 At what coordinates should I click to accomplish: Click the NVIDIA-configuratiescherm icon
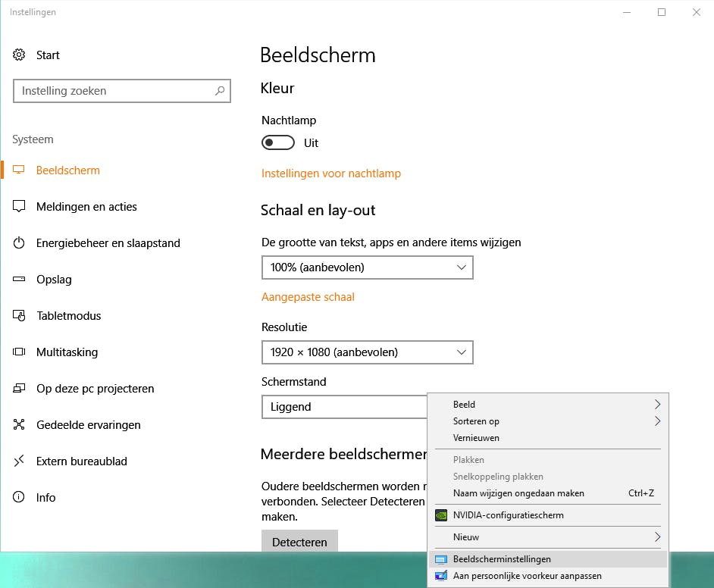[442, 515]
